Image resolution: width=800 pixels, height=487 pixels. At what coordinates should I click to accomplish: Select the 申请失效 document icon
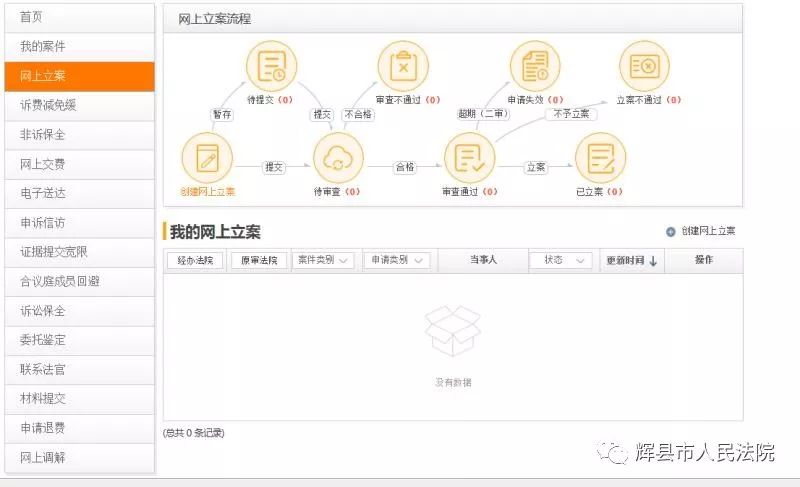coord(535,66)
